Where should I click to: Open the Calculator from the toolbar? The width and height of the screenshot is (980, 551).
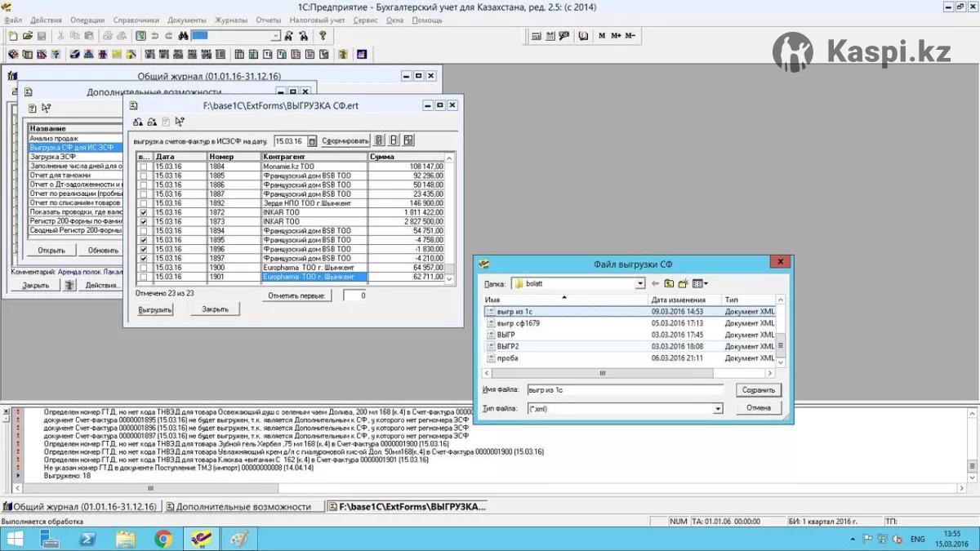tap(537, 36)
